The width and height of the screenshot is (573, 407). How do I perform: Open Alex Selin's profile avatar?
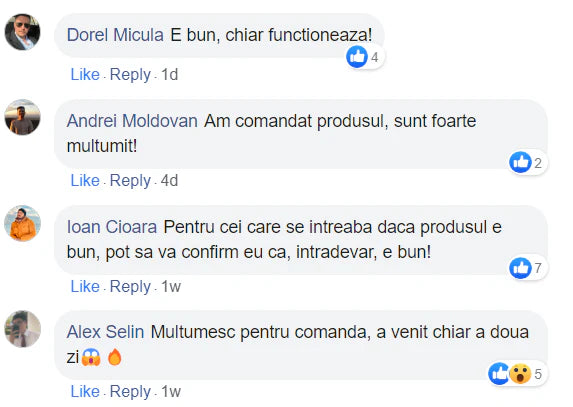coord(22,329)
